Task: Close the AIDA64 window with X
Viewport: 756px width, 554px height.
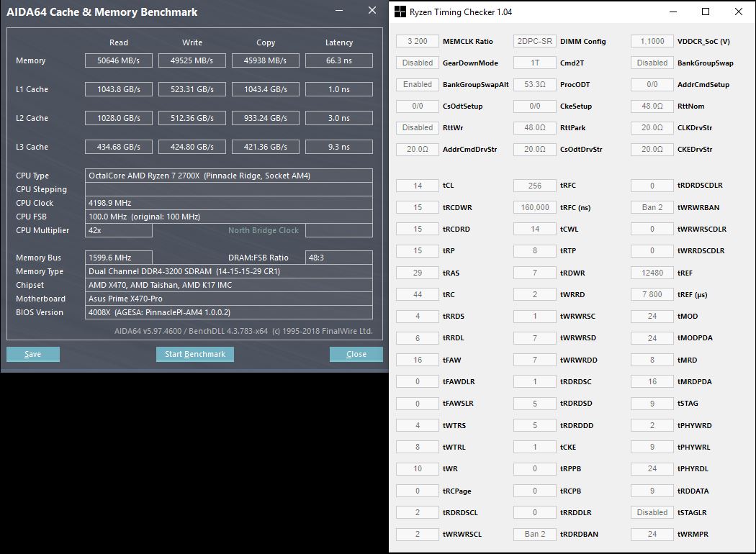Action: tap(372, 11)
